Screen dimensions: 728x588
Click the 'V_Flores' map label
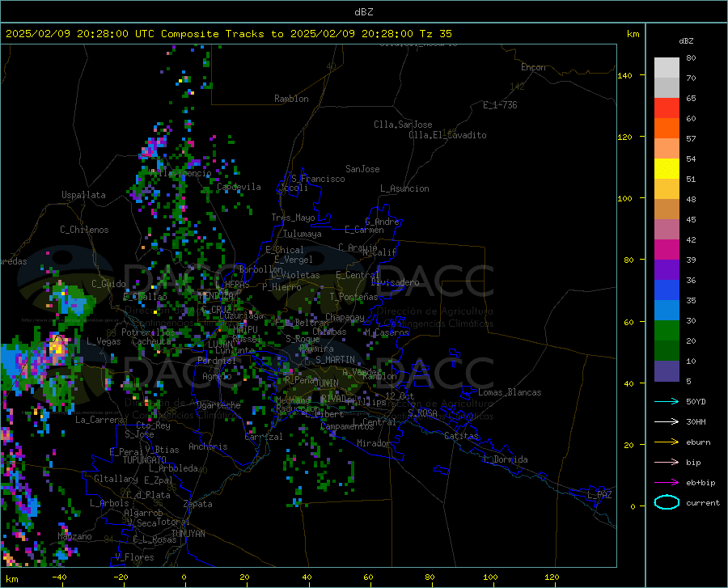click(x=134, y=557)
